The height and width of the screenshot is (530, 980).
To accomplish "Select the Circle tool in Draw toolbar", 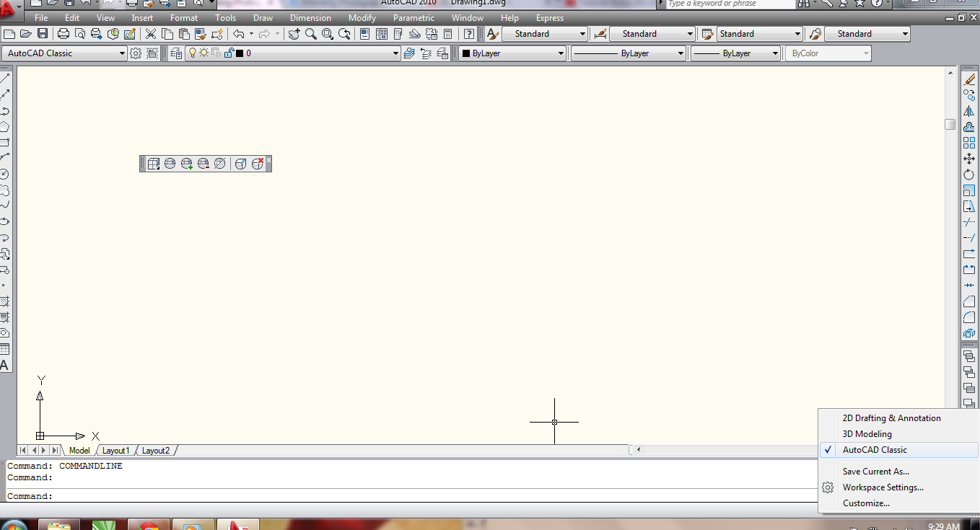I will coord(4,175).
